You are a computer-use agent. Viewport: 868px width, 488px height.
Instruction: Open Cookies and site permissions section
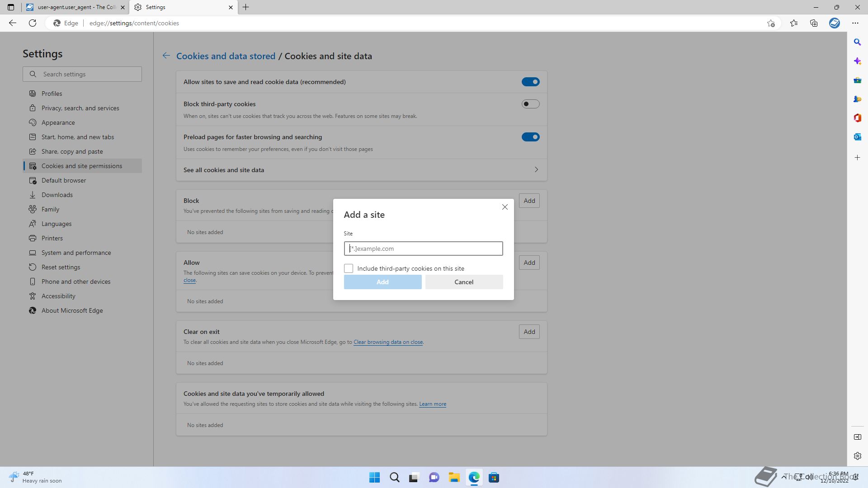82,166
